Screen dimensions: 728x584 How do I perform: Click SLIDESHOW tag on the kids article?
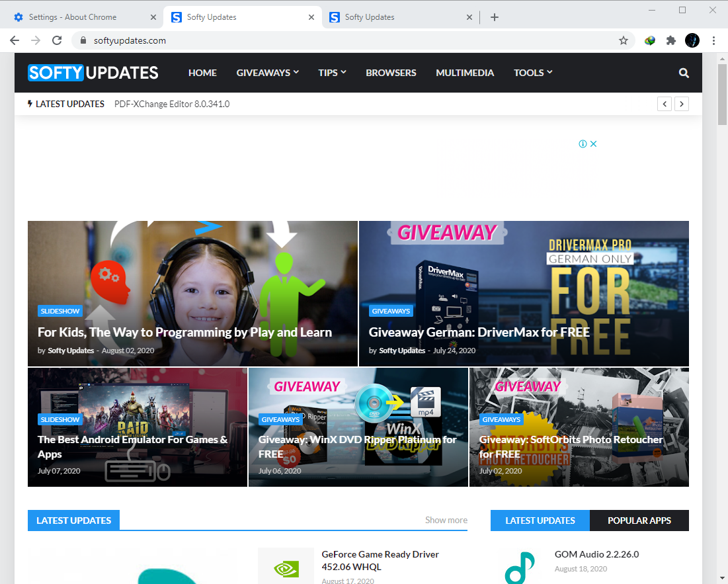point(60,311)
